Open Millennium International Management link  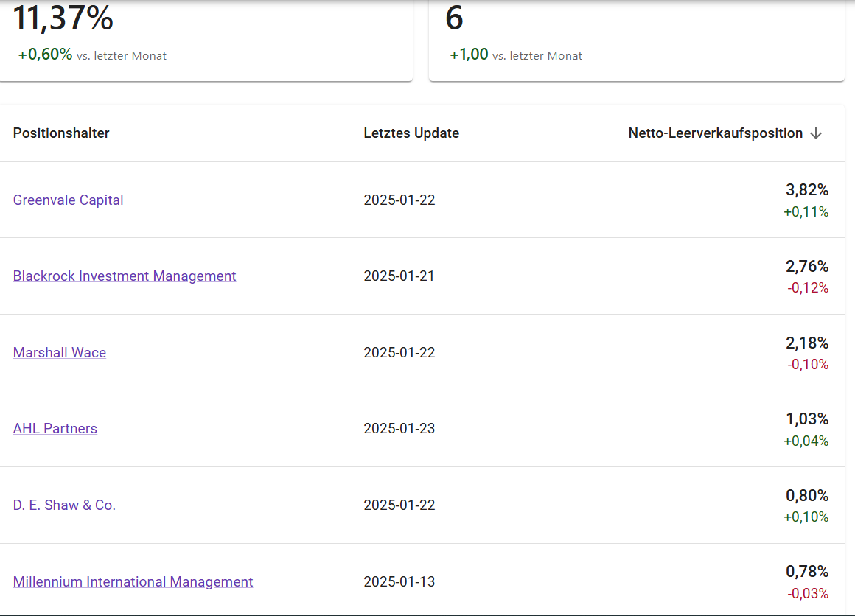(x=133, y=582)
